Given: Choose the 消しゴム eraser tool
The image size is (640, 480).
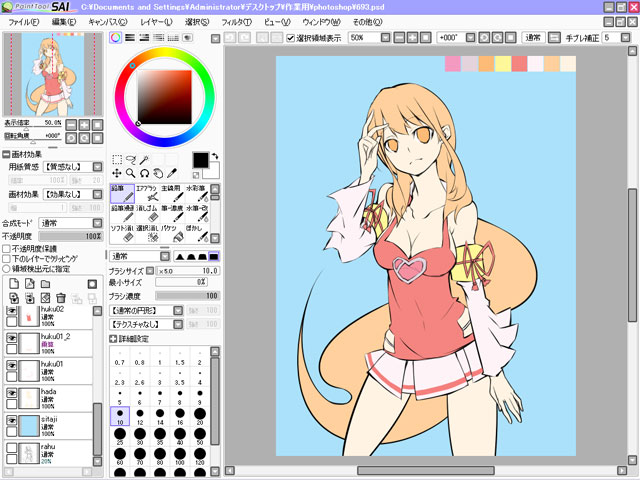Looking at the screenshot, I should coord(147,213).
